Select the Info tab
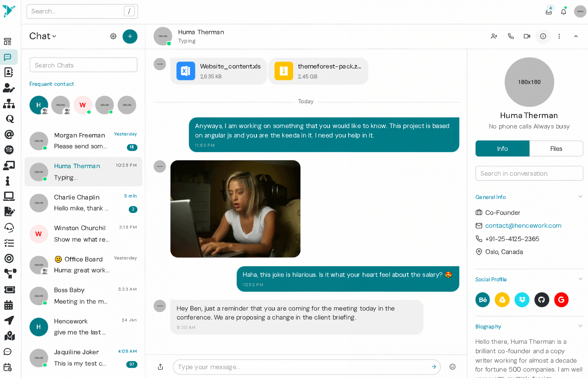 point(502,148)
